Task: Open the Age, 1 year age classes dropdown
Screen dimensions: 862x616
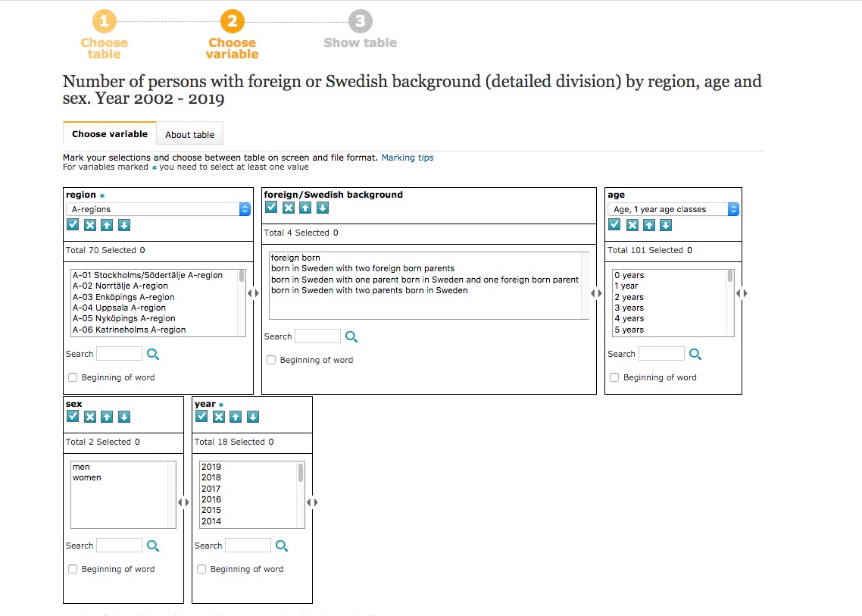Action: pos(673,209)
